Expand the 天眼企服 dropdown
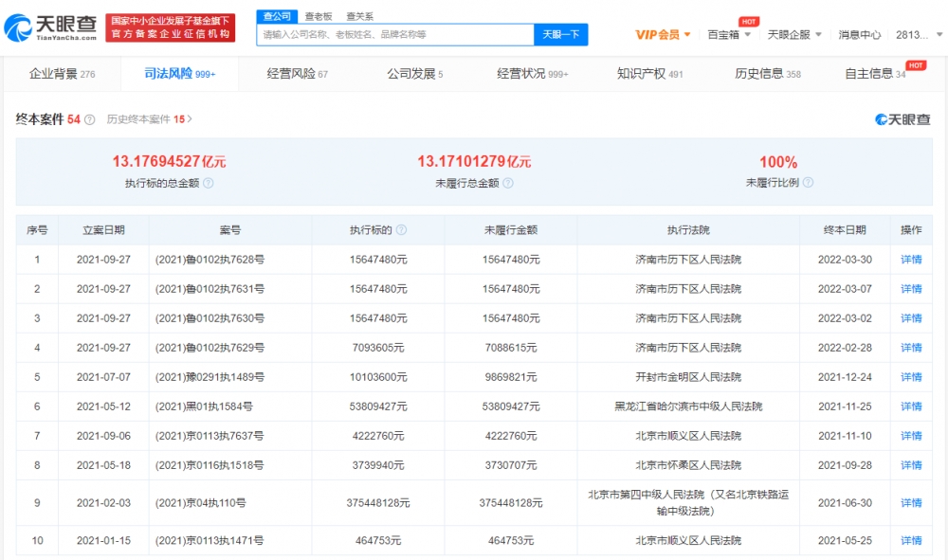Viewport: 948px width, 560px height. point(794,35)
